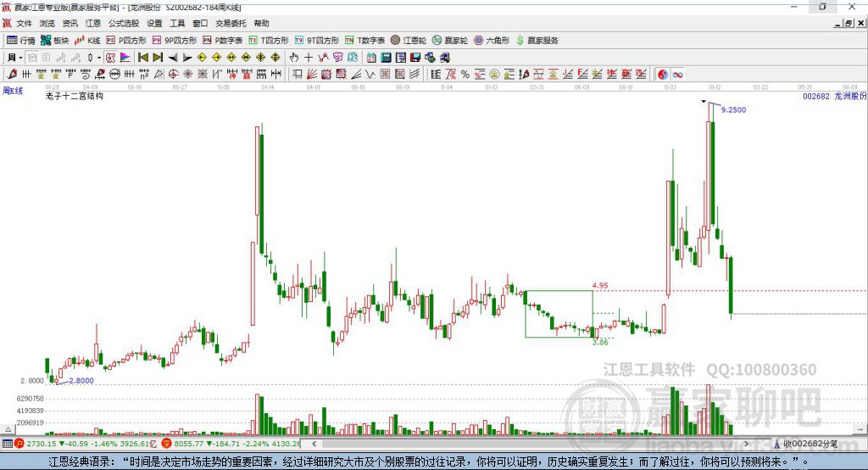Image resolution: width=868 pixels, height=470 pixels.
Task: Click the 周K线 label
Action: [x=13, y=91]
